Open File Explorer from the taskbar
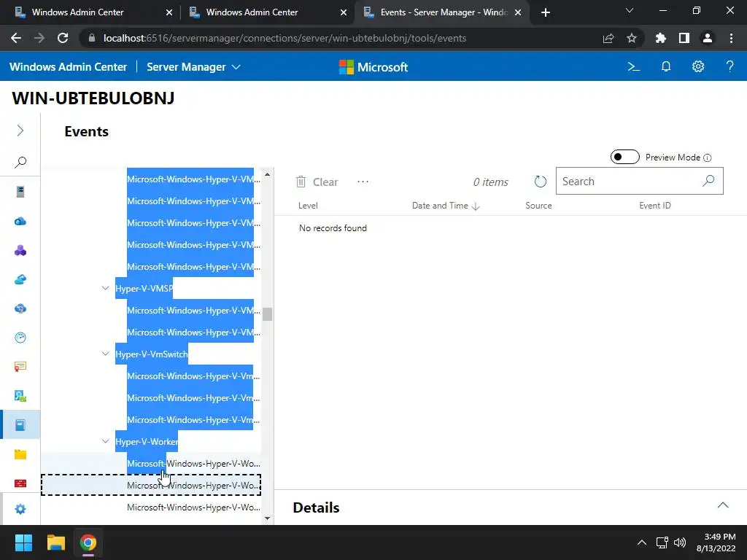Image resolution: width=747 pixels, height=560 pixels. 55,542
